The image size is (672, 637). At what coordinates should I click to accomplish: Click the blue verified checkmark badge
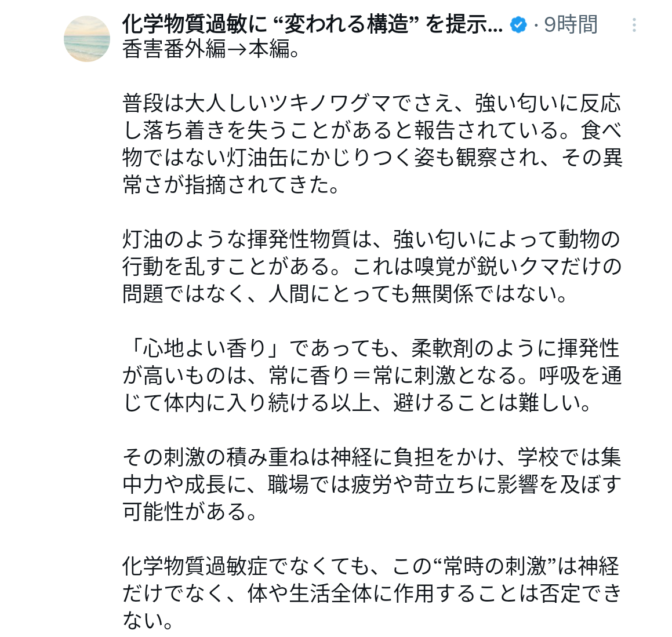pos(518,25)
